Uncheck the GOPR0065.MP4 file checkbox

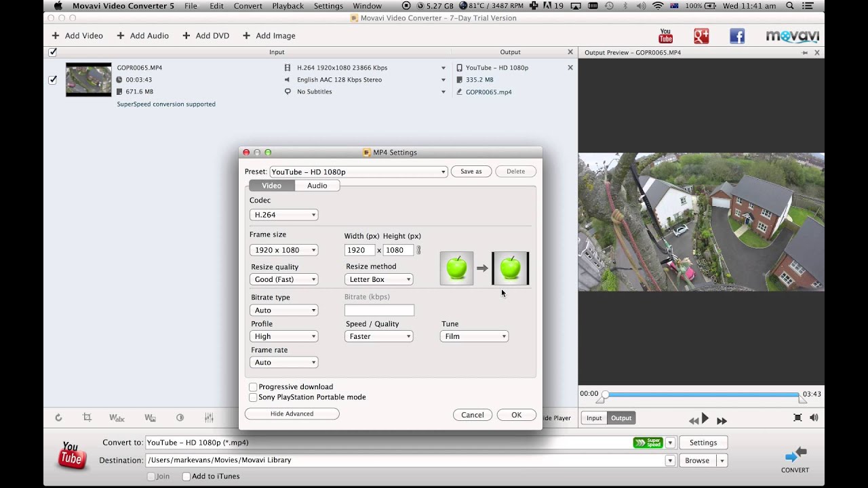pos(53,80)
